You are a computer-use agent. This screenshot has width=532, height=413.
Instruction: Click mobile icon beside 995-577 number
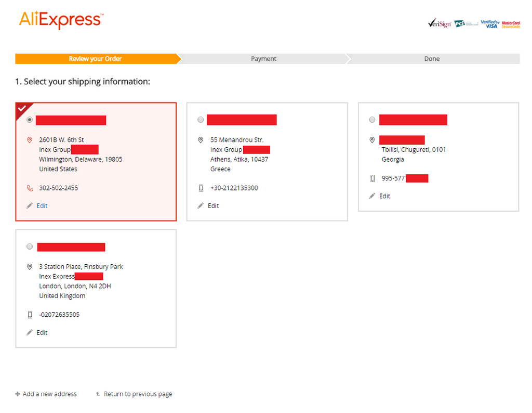pyautogui.click(x=372, y=178)
